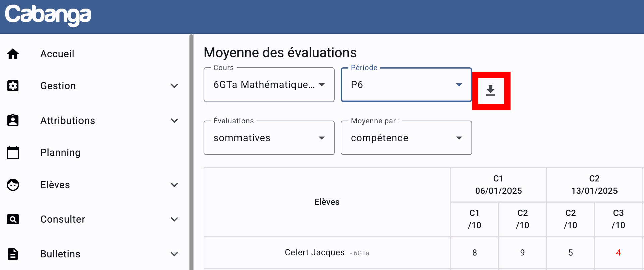644x270 pixels.
Task: Open the Période dropdown showing P6
Action: tap(406, 85)
